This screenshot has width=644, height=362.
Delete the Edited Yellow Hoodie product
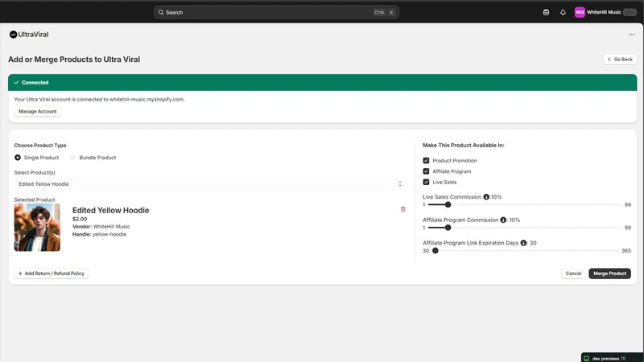pyautogui.click(x=403, y=209)
